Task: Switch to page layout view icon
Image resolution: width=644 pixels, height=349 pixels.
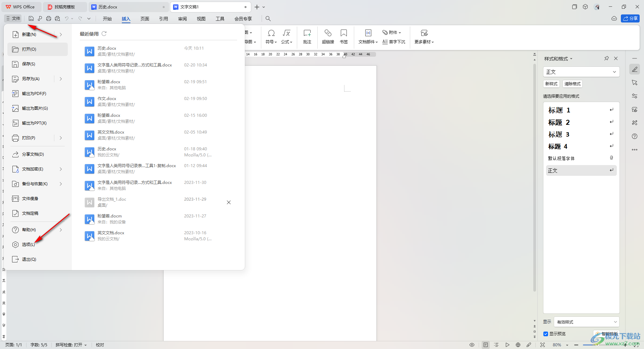Action: click(486, 345)
